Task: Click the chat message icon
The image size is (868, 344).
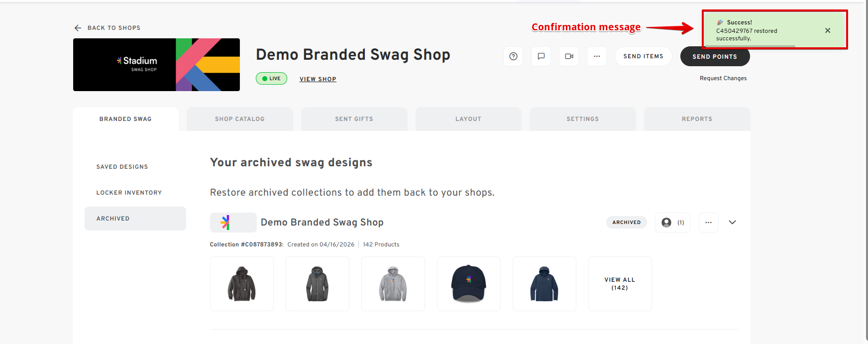Action: (x=541, y=56)
